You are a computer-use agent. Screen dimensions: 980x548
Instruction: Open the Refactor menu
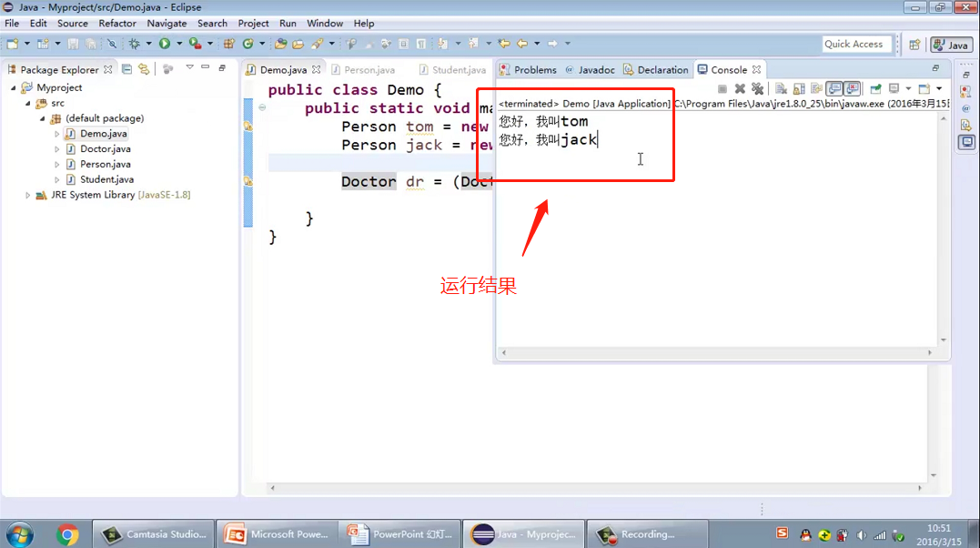(117, 23)
